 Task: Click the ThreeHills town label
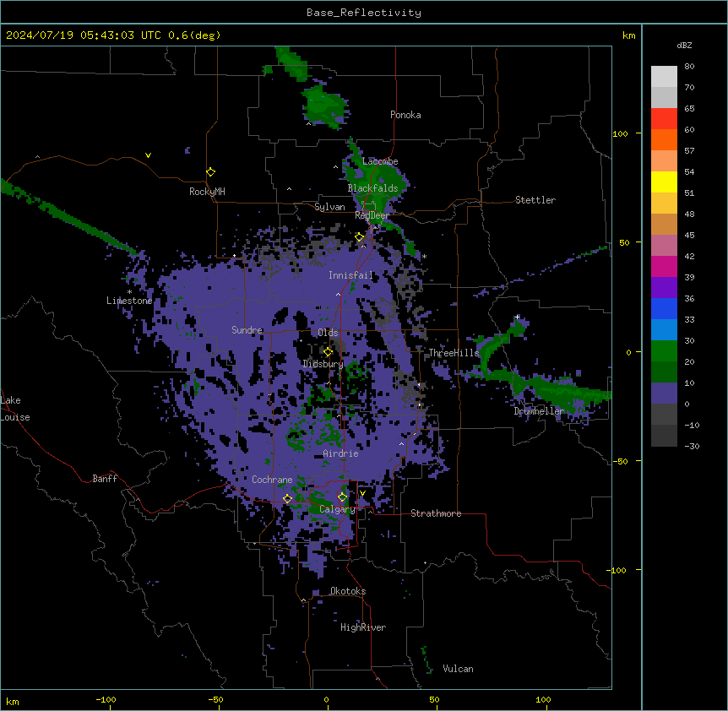(454, 353)
